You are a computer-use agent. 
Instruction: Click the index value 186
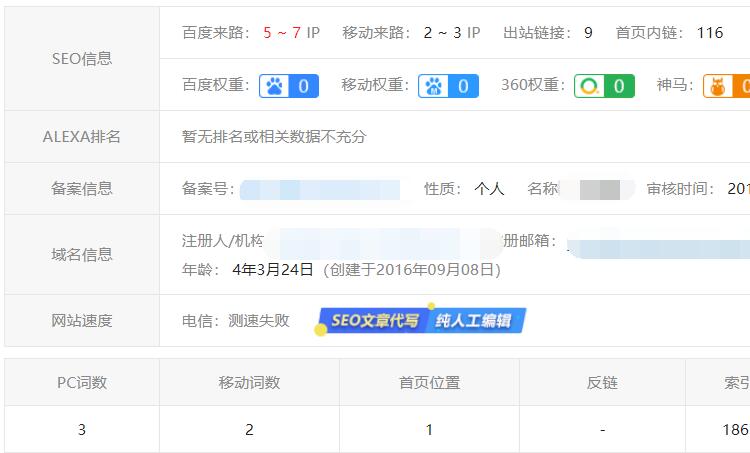[736, 430]
